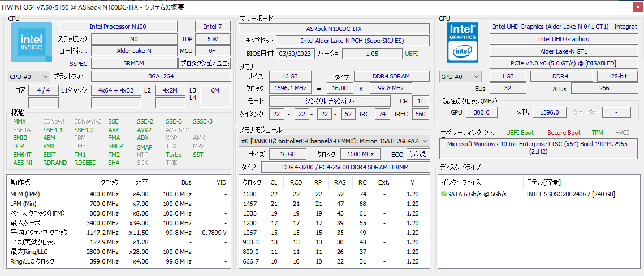Click the Intel Graphics GPU logo
This screenshot has width=644, height=276.
coord(463,42)
